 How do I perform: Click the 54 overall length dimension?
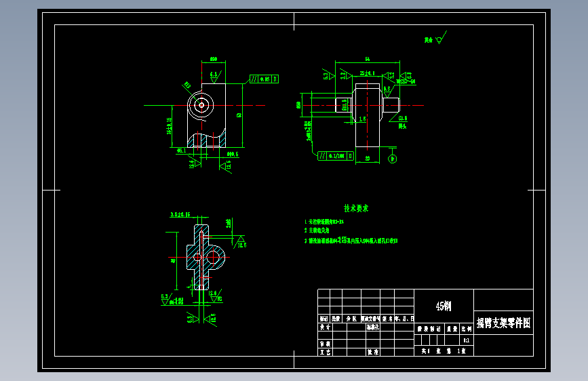(x=368, y=59)
